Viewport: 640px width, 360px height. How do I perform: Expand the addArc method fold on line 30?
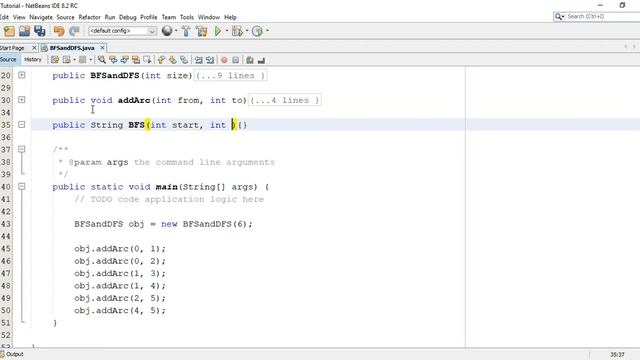[22, 100]
